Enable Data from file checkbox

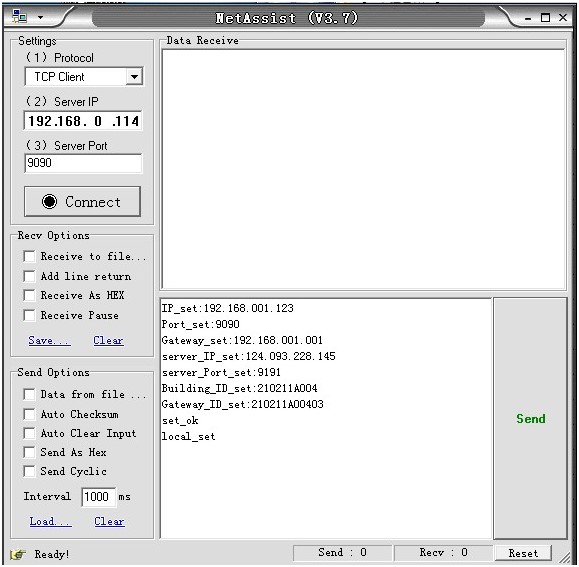pos(29,394)
